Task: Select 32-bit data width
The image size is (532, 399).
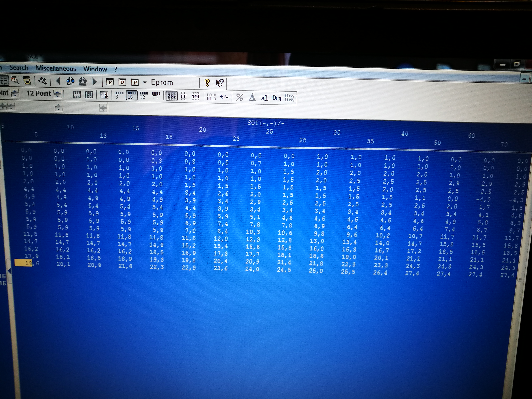Action: (x=144, y=95)
